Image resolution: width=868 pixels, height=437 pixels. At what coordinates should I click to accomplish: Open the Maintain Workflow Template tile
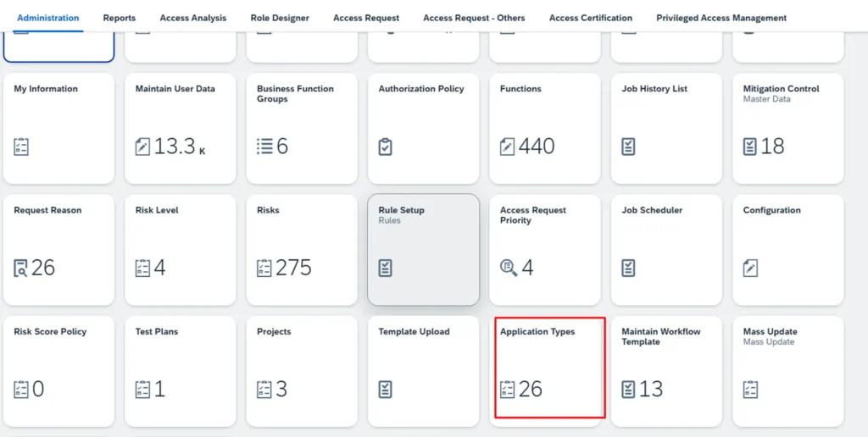666,370
